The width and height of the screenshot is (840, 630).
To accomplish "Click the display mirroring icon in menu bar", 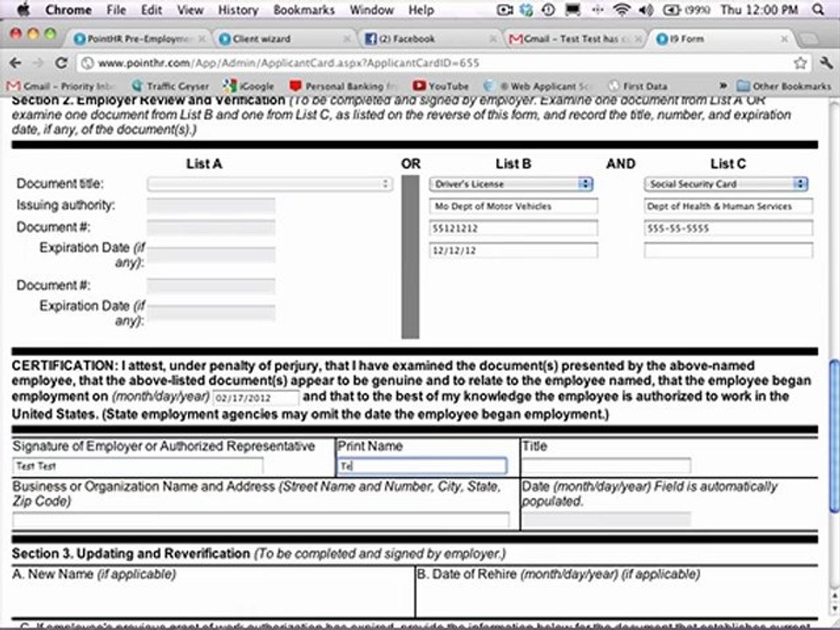I will click(x=572, y=10).
